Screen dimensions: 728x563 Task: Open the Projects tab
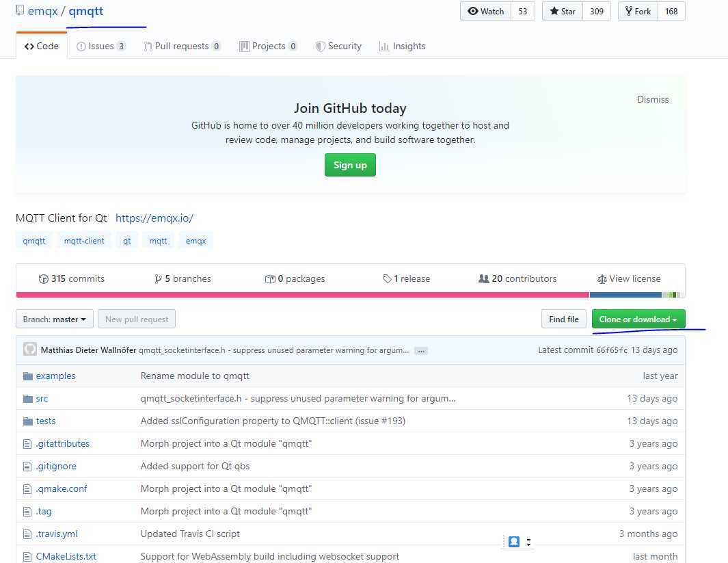click(x=268, y=46)
